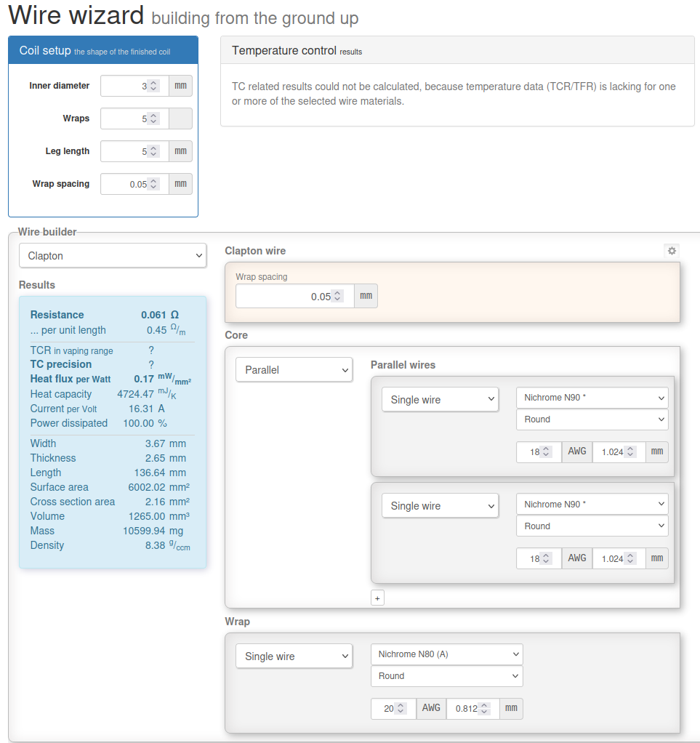The height and width of the screenshot is (743, 700).
Task: Open the Clapton wire settings gear
Action: coord(672,251)
